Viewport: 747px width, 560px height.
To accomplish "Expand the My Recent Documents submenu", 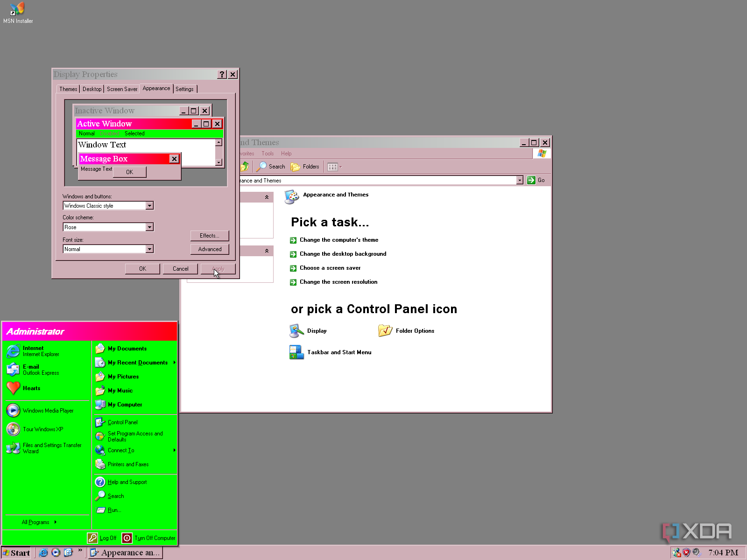I will click(136, 363).
